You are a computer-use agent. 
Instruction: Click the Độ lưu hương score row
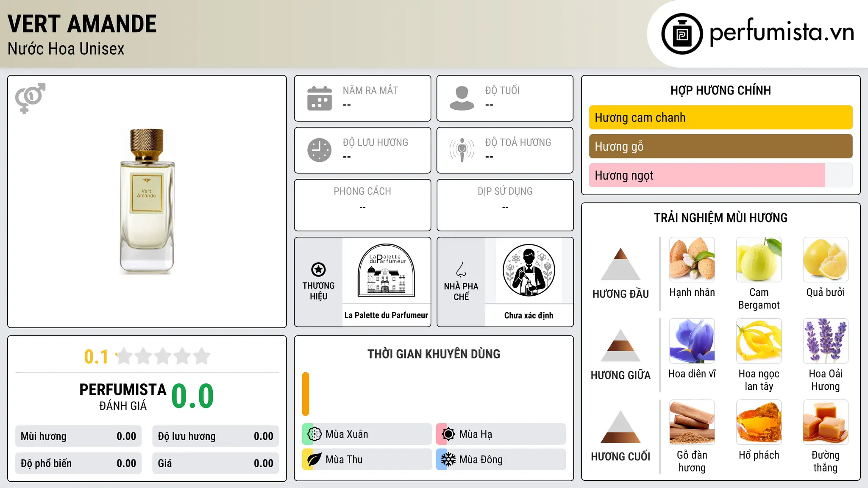point(216,436)
